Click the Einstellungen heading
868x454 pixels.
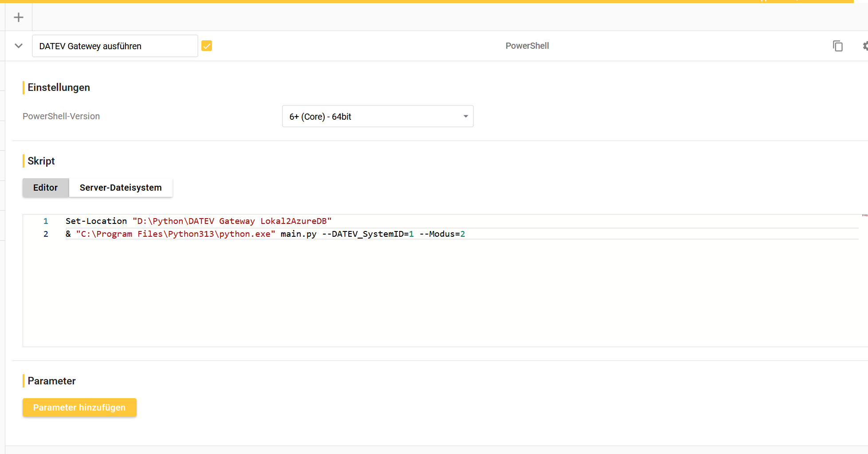59,87
